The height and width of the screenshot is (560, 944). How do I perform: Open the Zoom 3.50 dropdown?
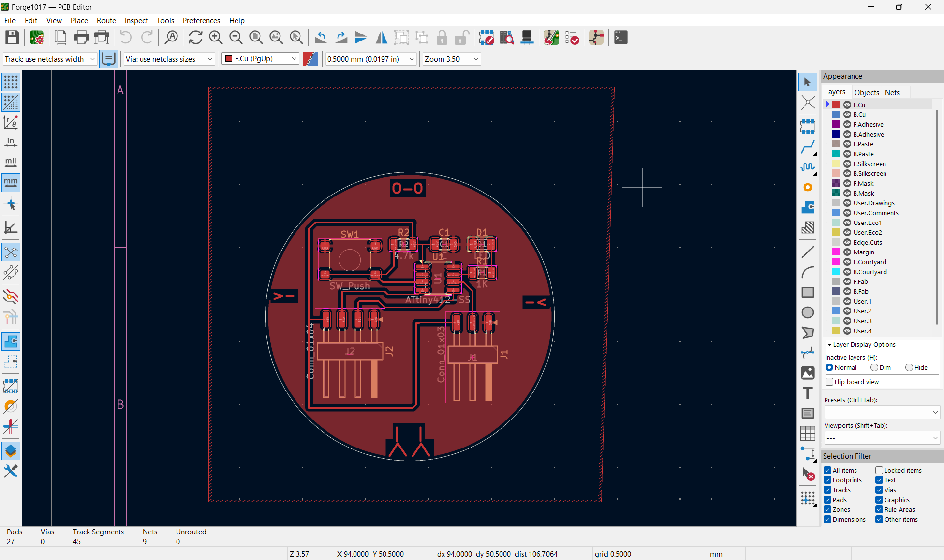point(451,59)
